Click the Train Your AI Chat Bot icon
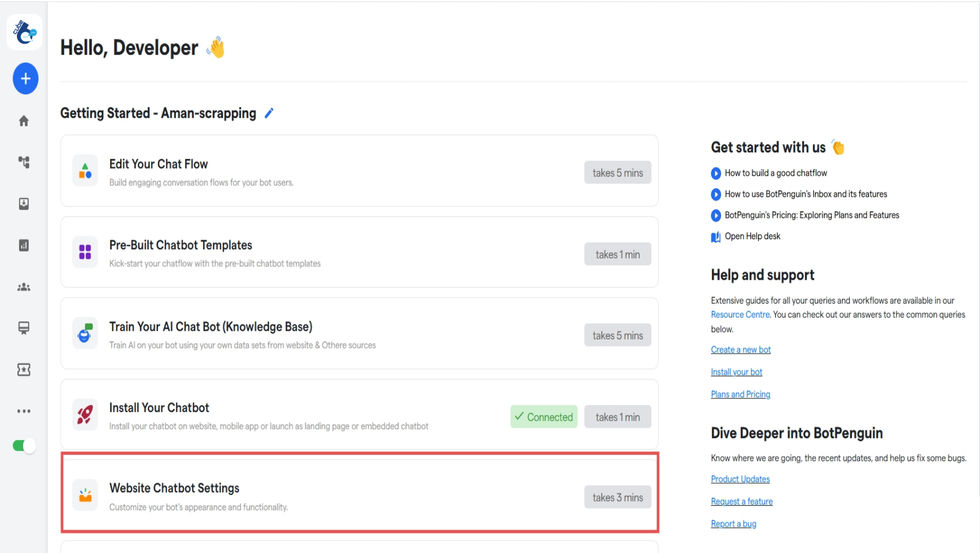The width and height of the screenshot is (980, 553). coord(85,333)
